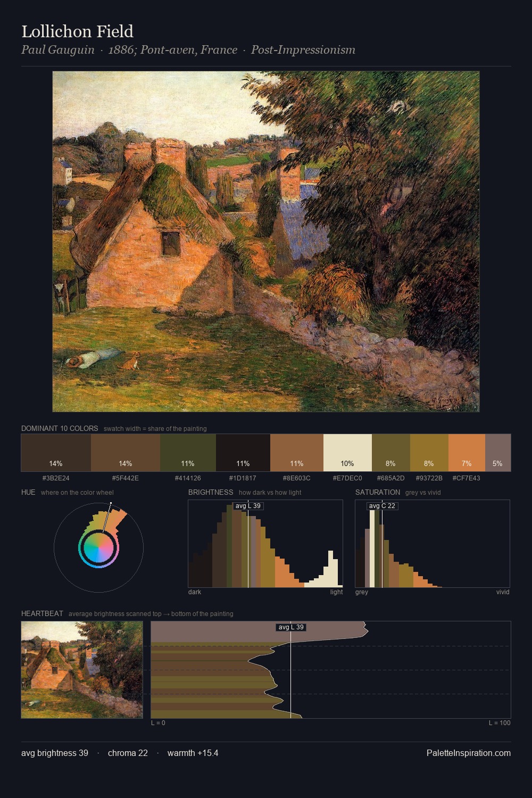Screen dimensions: 532x798
Task: Click the 'grey' axis label under saturation
Action: coord(362,592)
